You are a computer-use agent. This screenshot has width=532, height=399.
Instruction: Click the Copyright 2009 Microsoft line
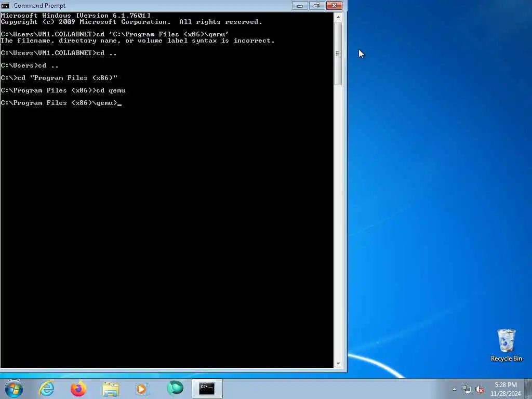[131, 22]
